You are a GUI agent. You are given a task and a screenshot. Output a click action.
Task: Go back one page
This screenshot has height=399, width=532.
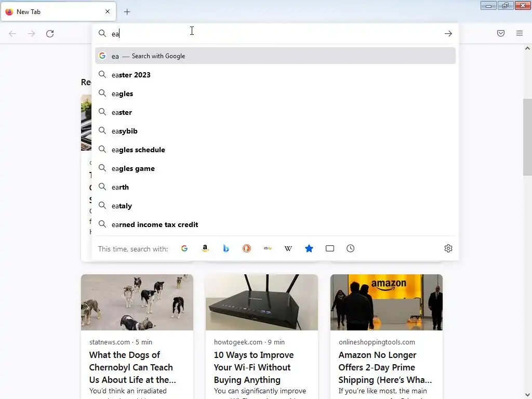12,34
